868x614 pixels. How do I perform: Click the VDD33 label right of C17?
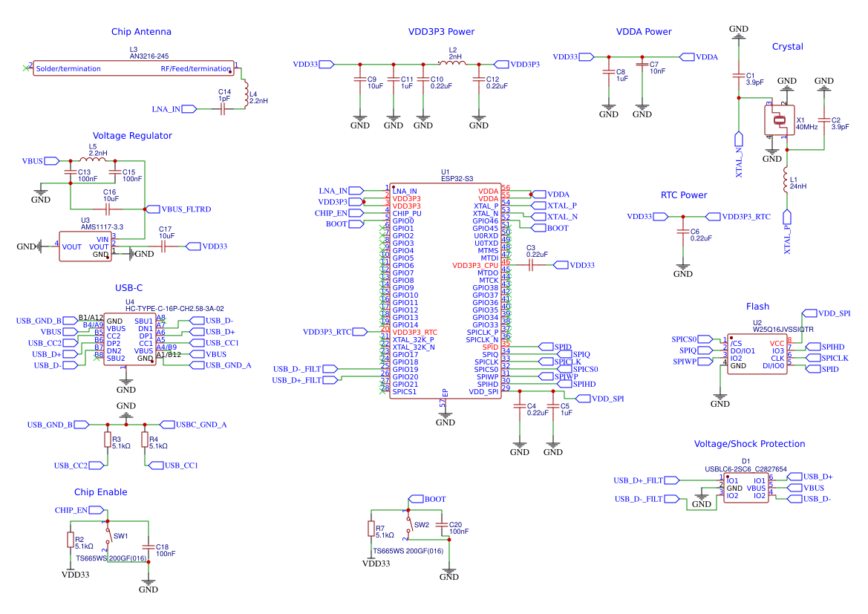(206, 246)
